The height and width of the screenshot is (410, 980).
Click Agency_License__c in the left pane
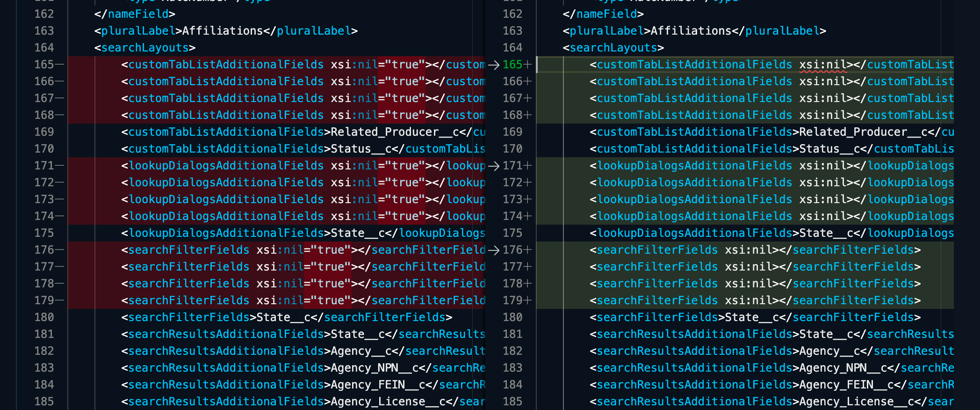click(389, 402)
